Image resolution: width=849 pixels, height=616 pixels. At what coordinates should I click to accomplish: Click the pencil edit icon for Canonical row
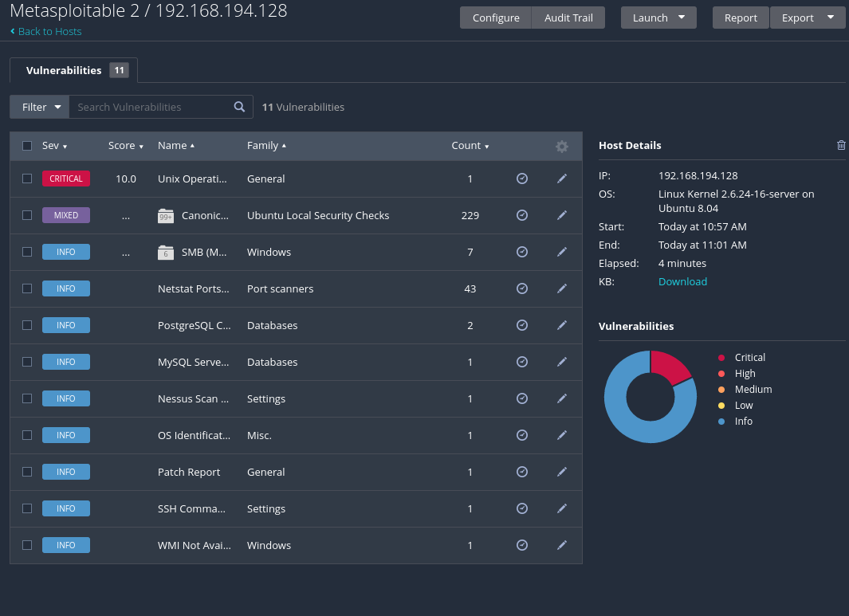[562, 215]
